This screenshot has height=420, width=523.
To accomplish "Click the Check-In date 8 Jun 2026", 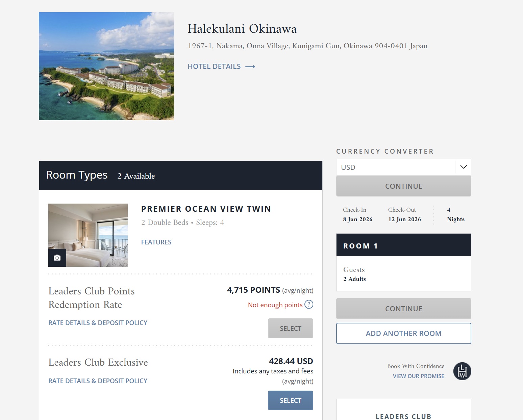I will point(358,219).
